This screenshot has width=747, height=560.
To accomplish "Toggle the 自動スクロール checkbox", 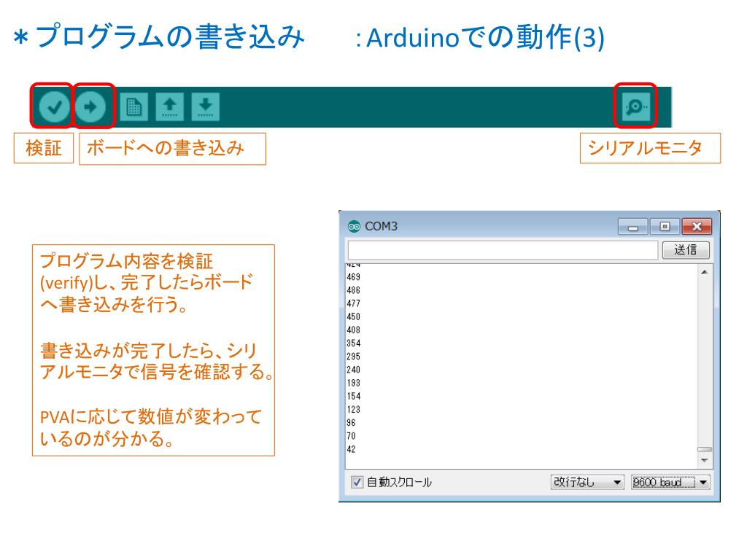I will pyautogui.click(x=357, y=482).
